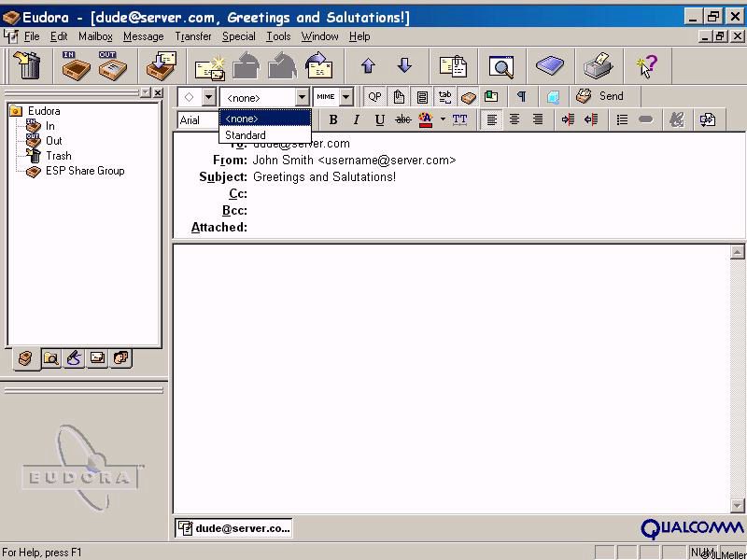Open the signature dropdown arrow
The width and height of the screenshot is (747, 560).
coord(302,97)
